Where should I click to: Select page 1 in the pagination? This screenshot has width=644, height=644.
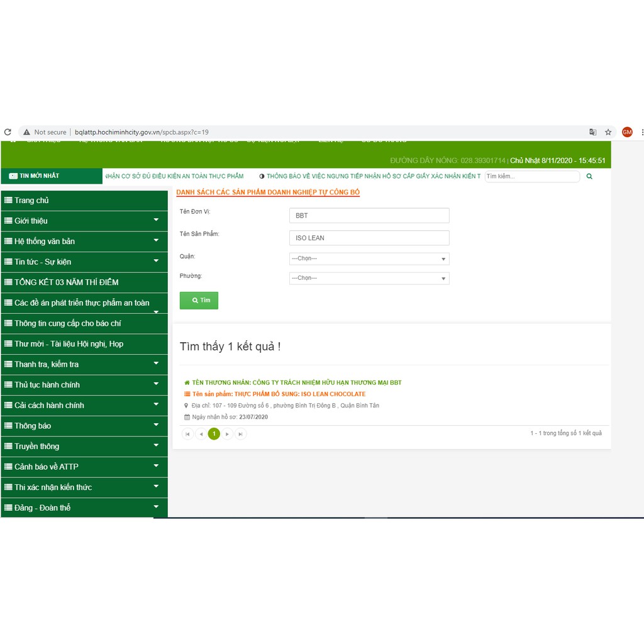(214, 434)
